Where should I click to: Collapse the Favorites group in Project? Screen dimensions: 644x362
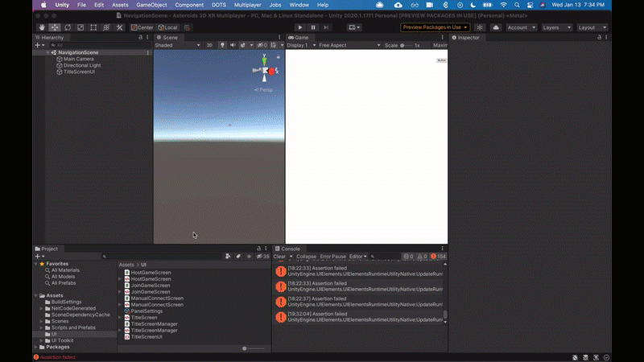coord(36,264)
